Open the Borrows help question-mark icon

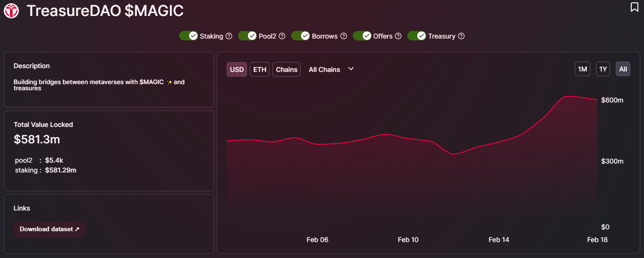click(344, 36)
